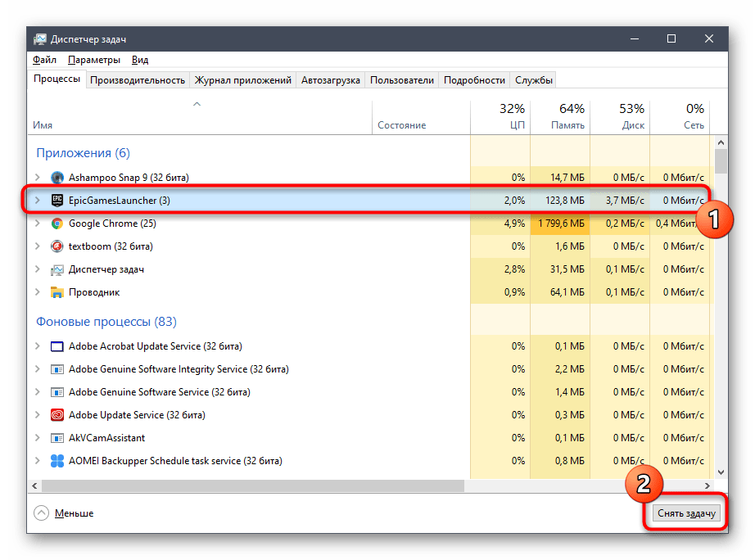The width and height of the screenshot is (755, 560).
Task: Click the AOMEI Backupper service icon
Action: [57, 461]
